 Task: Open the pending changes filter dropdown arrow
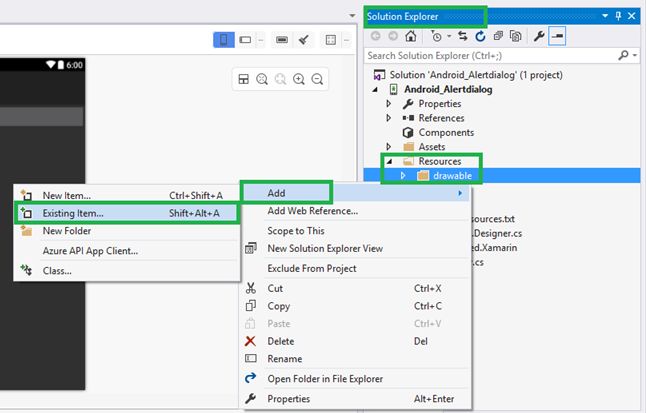[x=449, y=36]
